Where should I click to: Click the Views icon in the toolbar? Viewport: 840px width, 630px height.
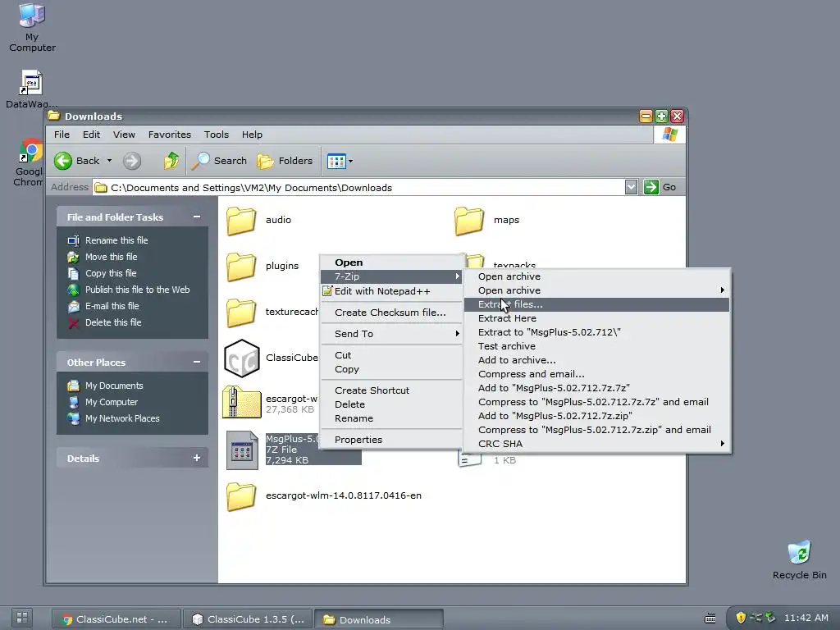point(336,161)
